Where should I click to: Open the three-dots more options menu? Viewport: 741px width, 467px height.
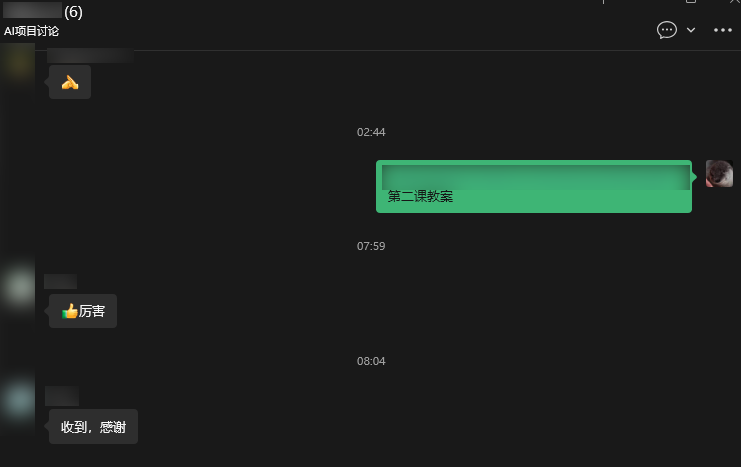[x=723, y=30]
